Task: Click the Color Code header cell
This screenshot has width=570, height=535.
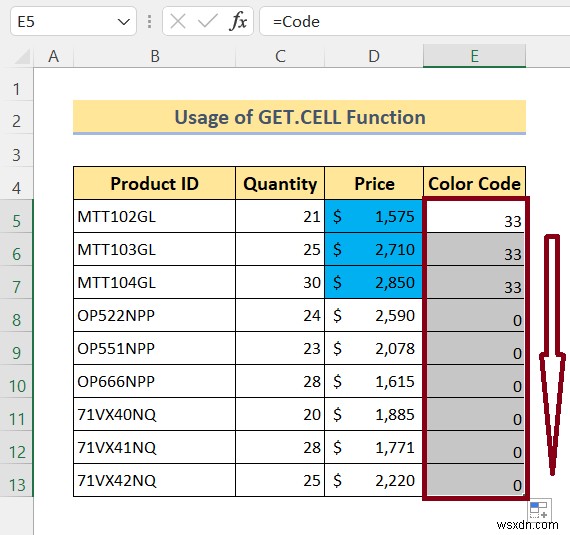Action: (474, 183)
